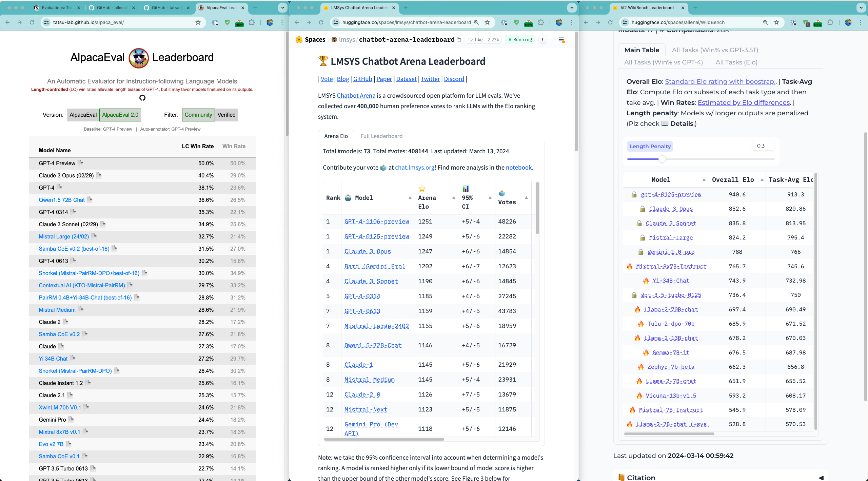Open chat.lmsys.org link
The image size is (868, 481).
(415, 167)
